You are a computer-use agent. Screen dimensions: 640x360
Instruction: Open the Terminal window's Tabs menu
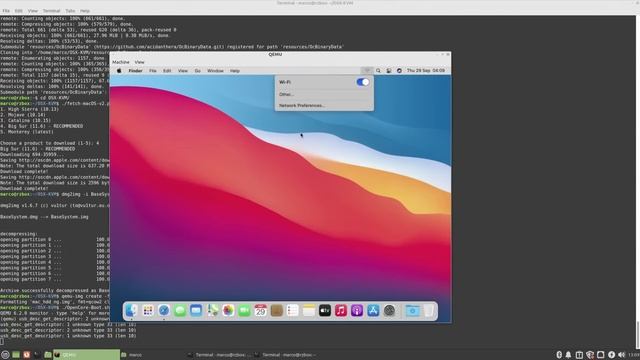point(70,11)
